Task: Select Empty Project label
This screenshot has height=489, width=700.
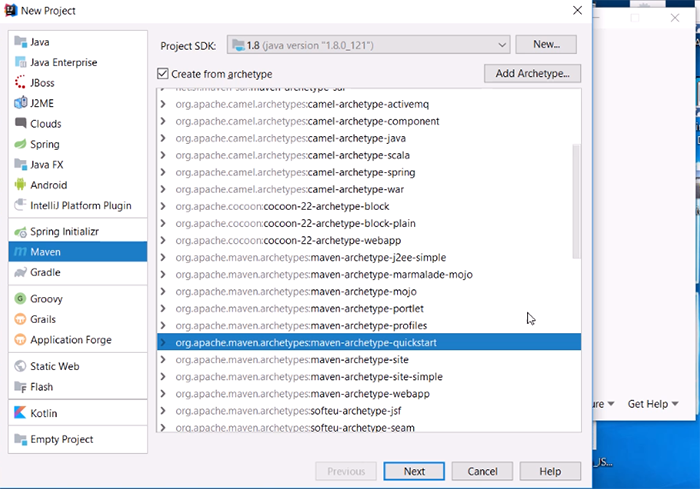Action: (62, 439)
